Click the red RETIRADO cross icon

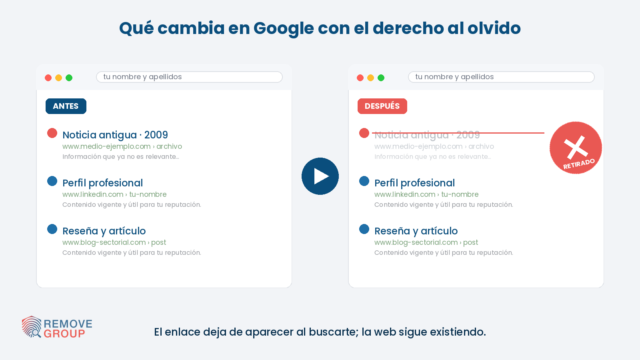pyautogui.click(x=576, y=148)
